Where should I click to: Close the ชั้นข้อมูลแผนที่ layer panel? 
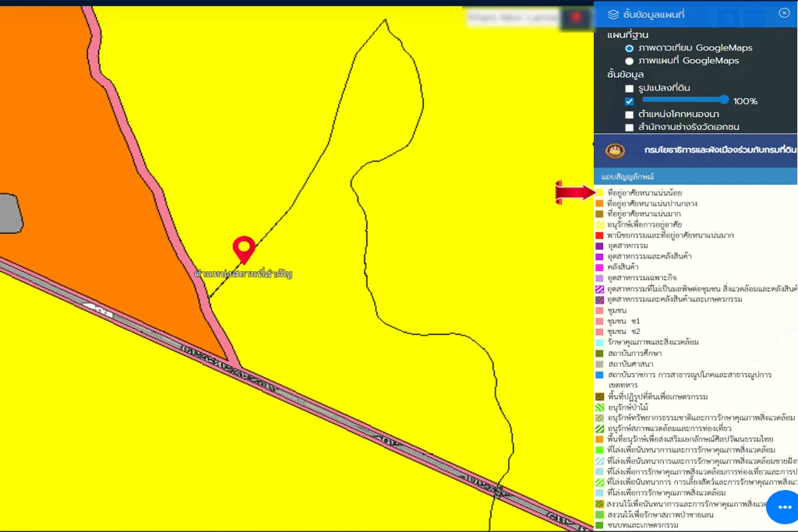click(x=784, y=13)
